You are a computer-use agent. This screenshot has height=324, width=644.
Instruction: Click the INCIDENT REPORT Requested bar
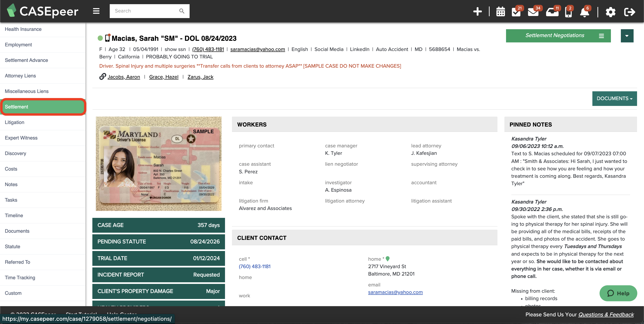click(x=159, y=275)
